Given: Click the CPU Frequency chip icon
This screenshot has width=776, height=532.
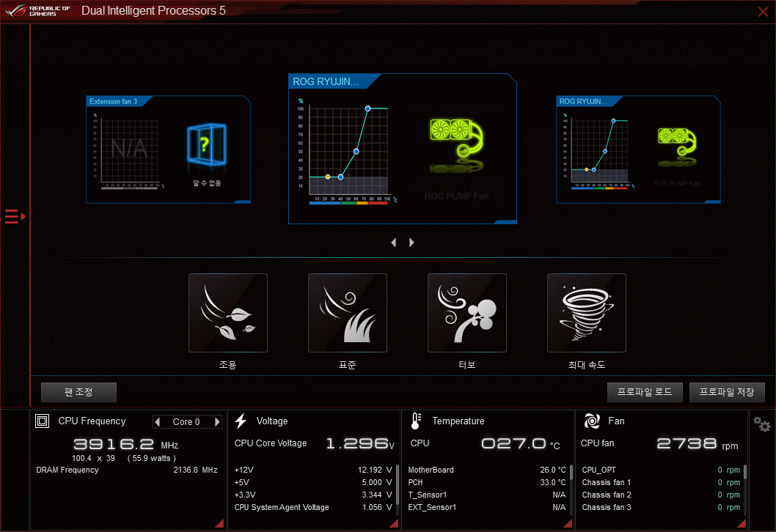Looking at the screenshot, I should click(x=42, y=421).
